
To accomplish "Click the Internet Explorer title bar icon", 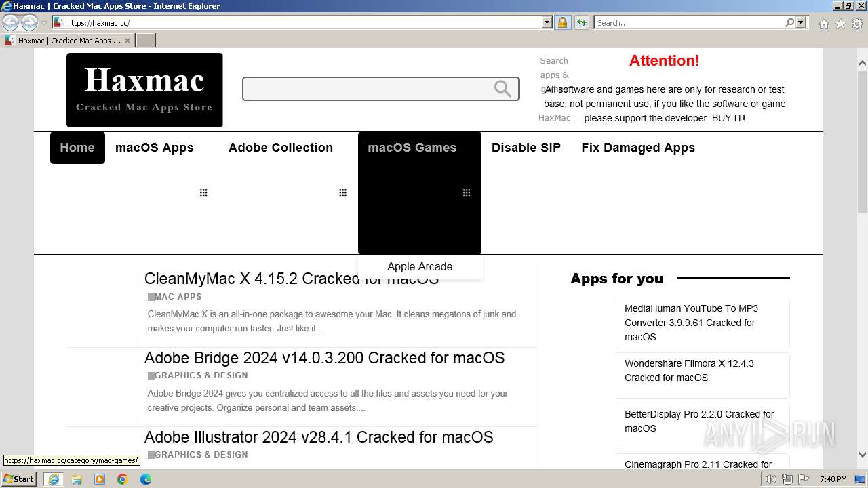I will [7, 6].
